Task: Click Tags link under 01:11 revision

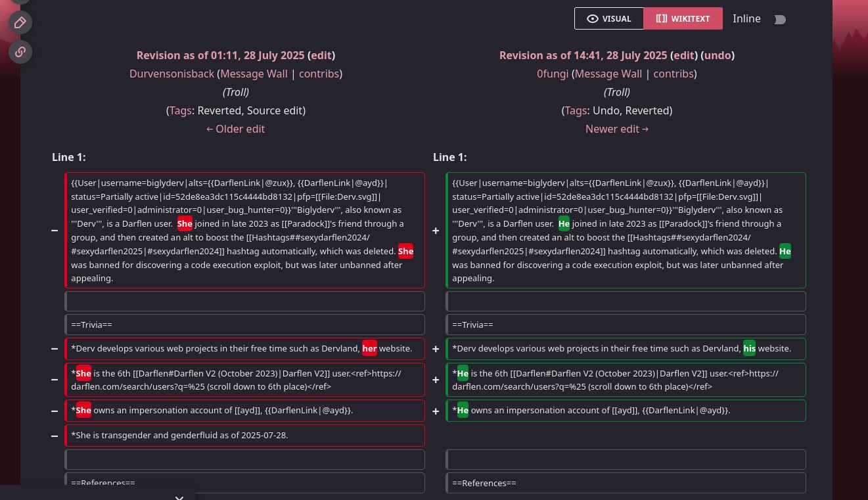Action: 181,110
